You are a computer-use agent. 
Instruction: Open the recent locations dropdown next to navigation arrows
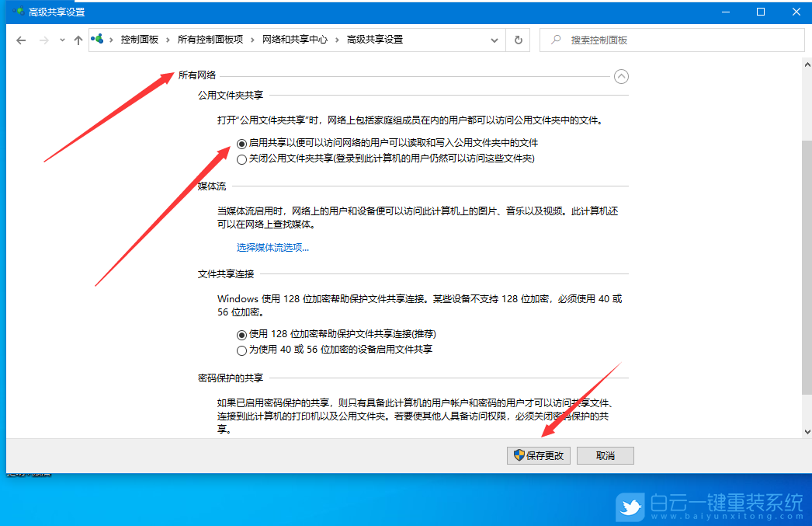pos(61,39)
